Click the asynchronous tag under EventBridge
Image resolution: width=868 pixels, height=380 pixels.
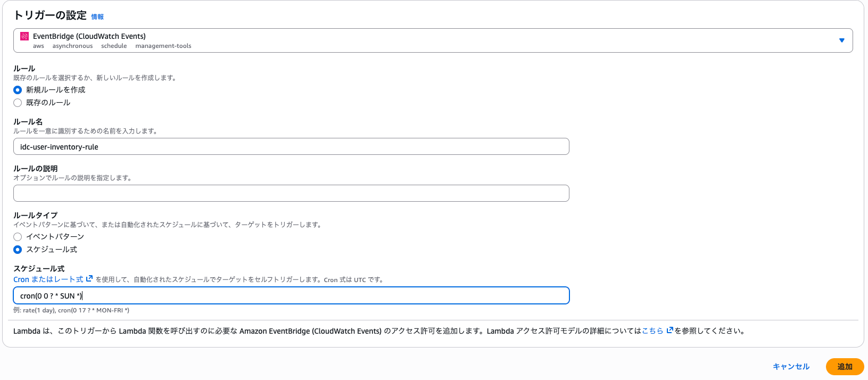click(72, 46)
